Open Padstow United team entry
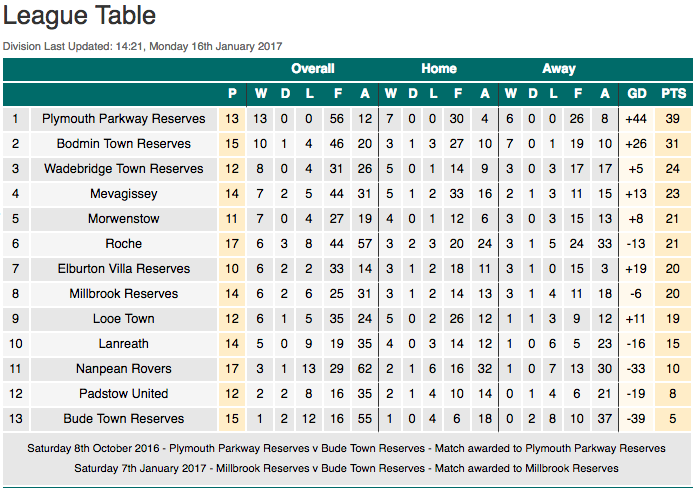 pyautogui.click(x=124, y=394)
